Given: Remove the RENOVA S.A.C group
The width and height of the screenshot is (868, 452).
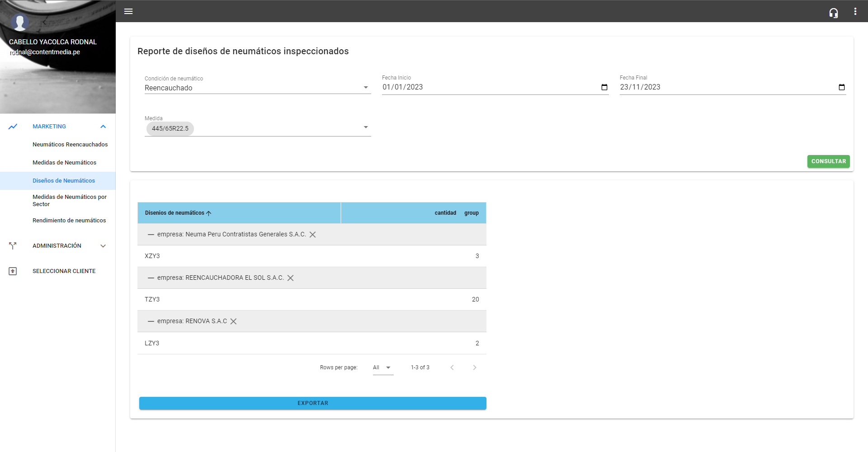Looking at the screenshot, I should click(x=233, y=321).
